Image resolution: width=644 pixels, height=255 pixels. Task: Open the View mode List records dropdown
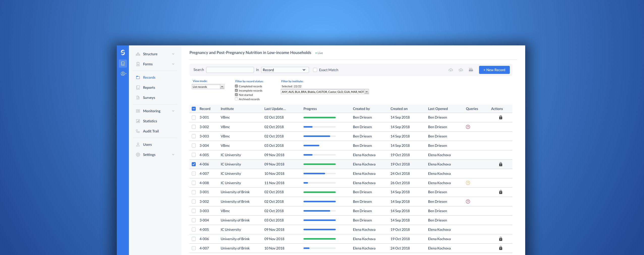(208, 87)
